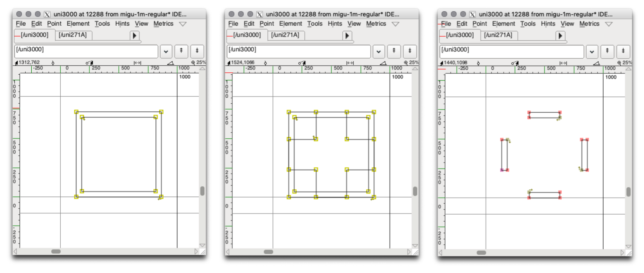Open the Element menu in the right window
The height and width of the screenshot is (273, 644).
coord(504,24)
